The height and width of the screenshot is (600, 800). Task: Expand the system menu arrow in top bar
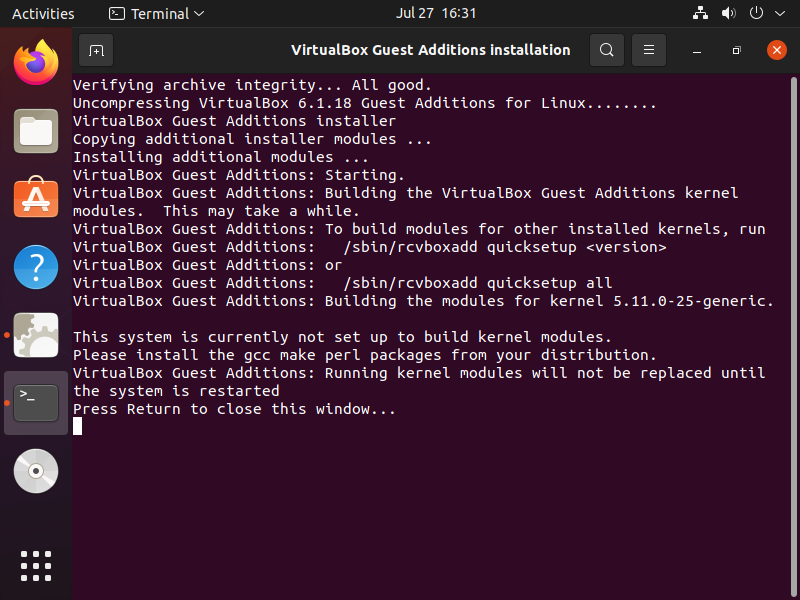[781, 13]
